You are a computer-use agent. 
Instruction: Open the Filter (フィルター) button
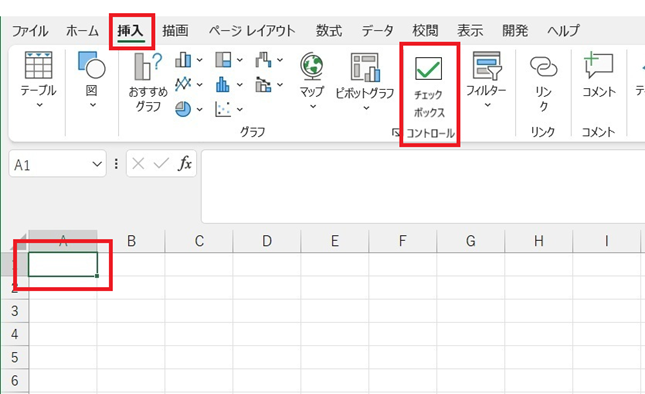pyautogui.click(x=486, y=79)
